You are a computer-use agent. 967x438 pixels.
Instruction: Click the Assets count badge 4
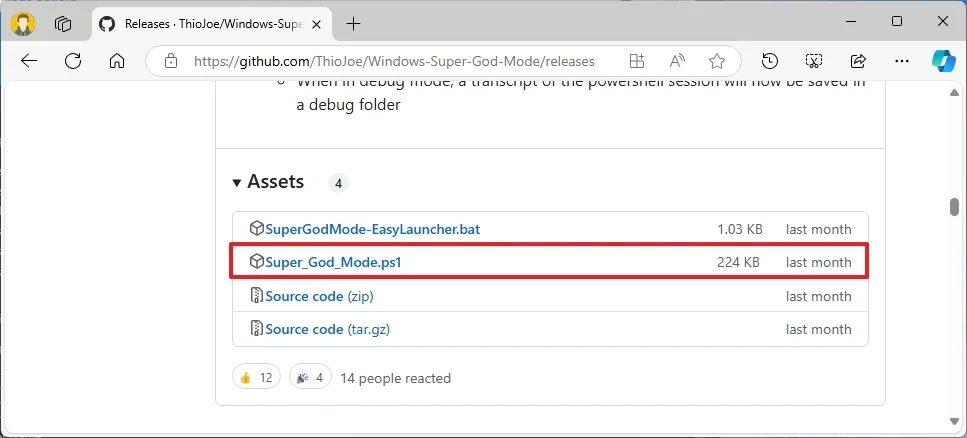(338, 183)
